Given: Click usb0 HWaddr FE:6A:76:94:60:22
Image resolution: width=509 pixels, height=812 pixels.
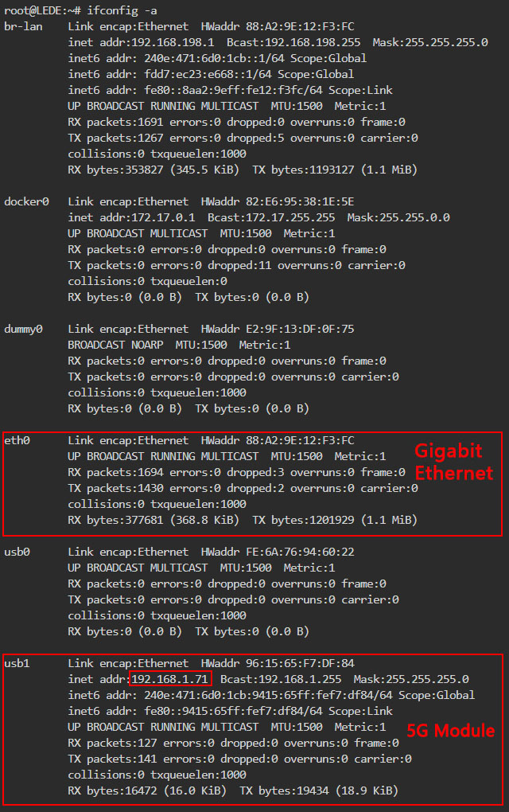Looking at the screenshot, I should click(304, 552).
